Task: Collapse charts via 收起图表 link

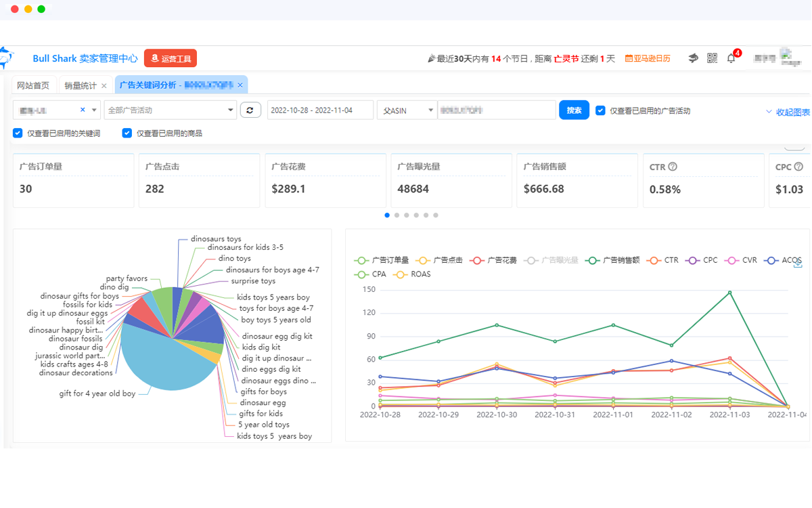Action: [788, 112]
